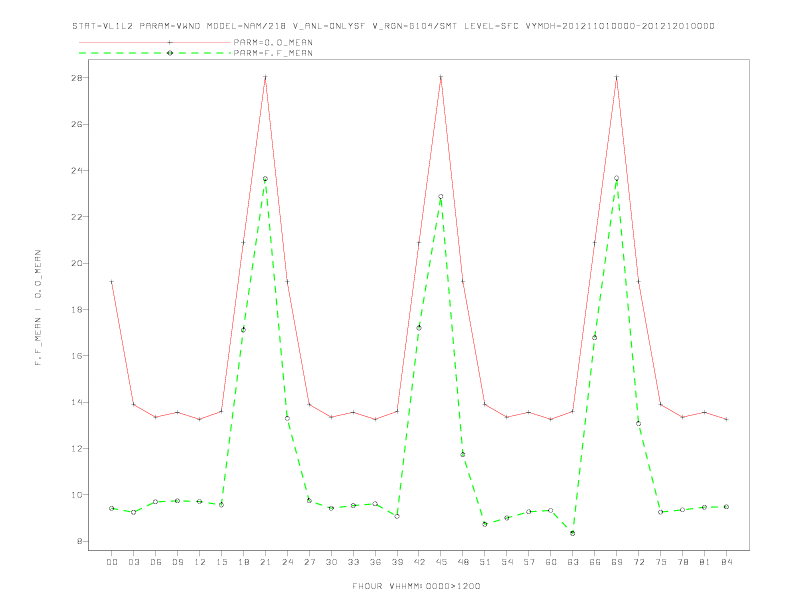
Task: Click x-axis tick label 15
Action: point(221,562)
